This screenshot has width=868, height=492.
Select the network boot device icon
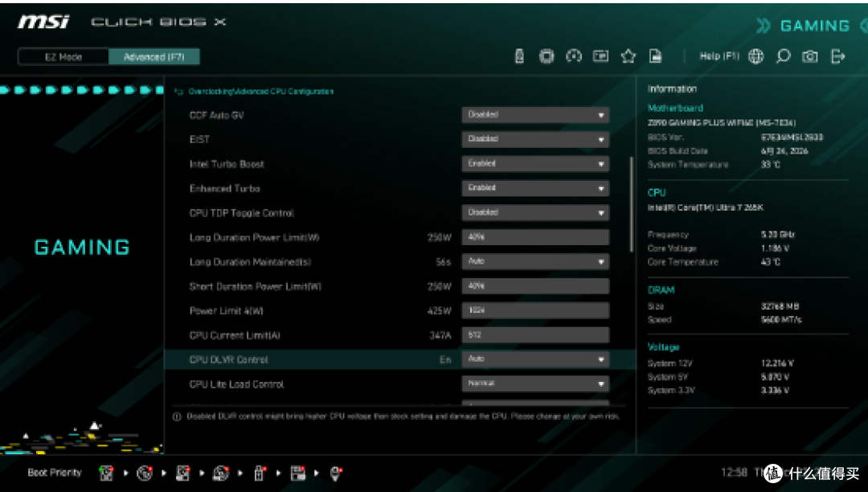pos(336,473)
